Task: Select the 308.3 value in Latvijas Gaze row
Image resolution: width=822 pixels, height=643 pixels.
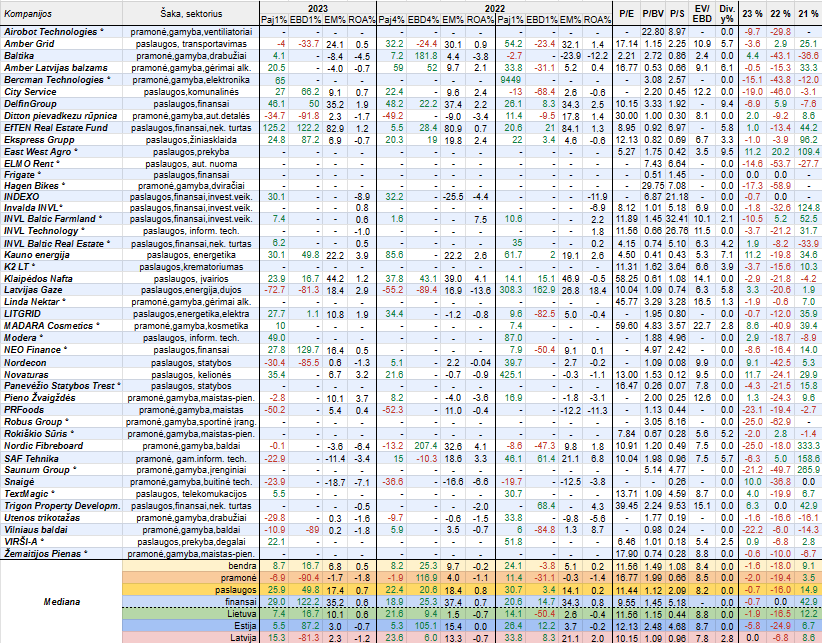Action: point(512,290)
